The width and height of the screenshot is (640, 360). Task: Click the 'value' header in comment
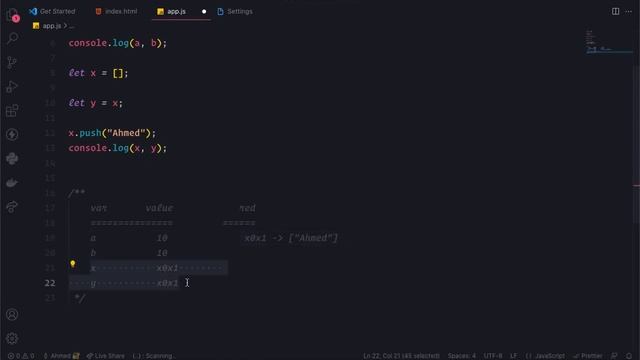pos(159,208)
